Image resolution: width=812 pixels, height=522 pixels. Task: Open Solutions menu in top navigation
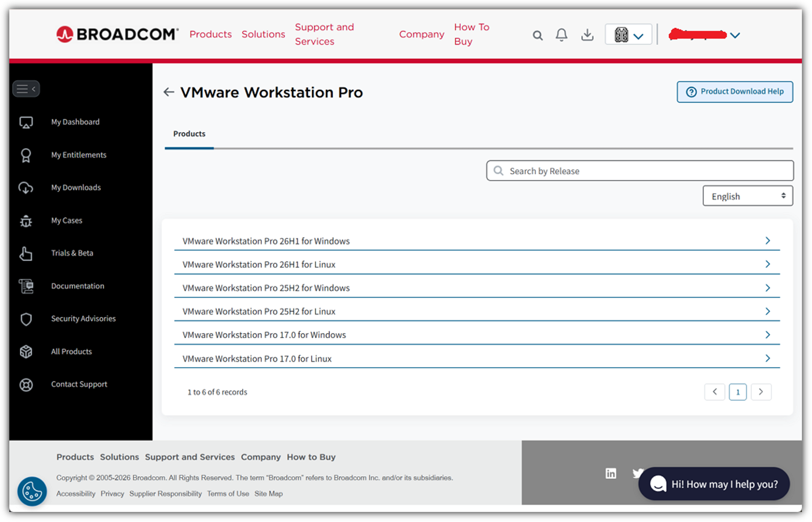[264, 34]
